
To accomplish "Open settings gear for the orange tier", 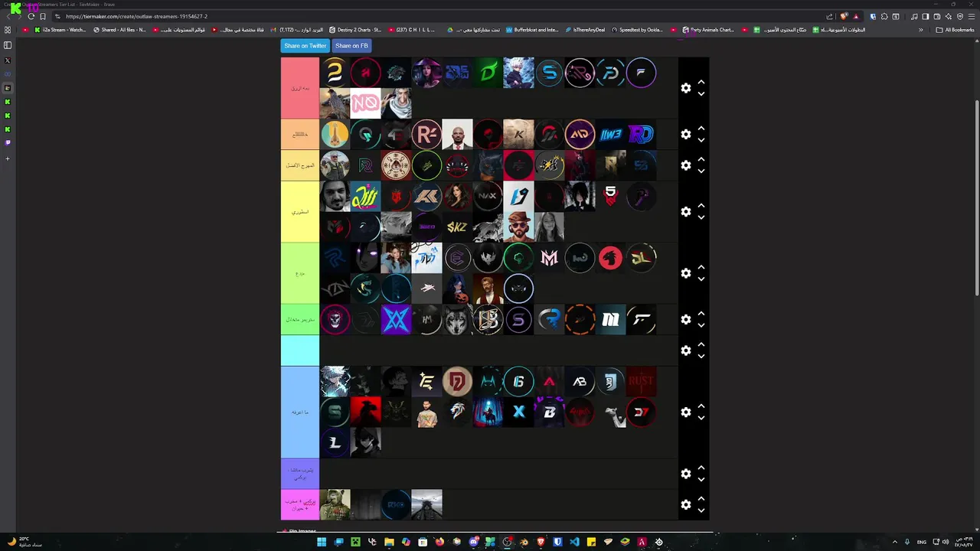I will 686,134.
